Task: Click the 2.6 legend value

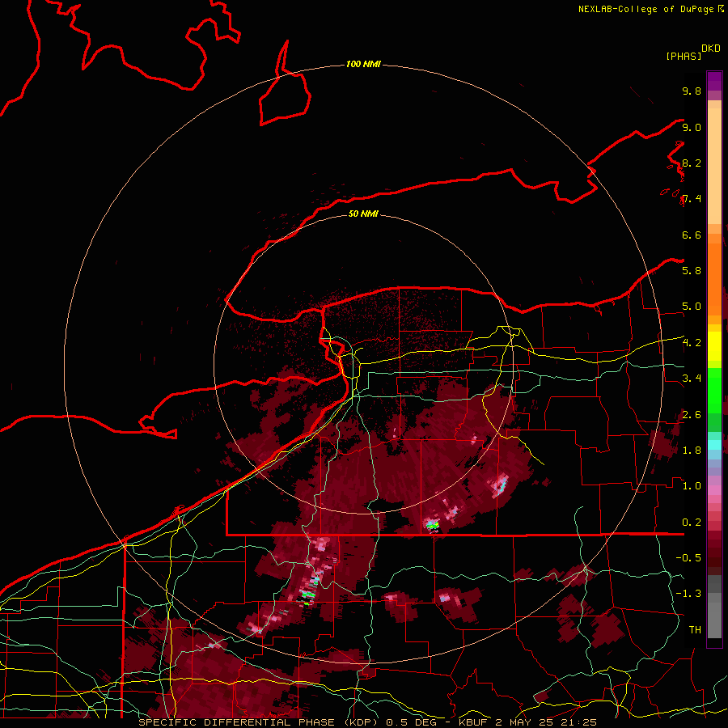Action: (x=692, y=415)
